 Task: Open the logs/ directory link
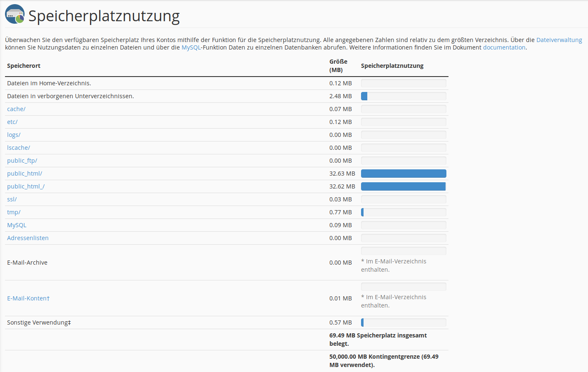point(14,135)
